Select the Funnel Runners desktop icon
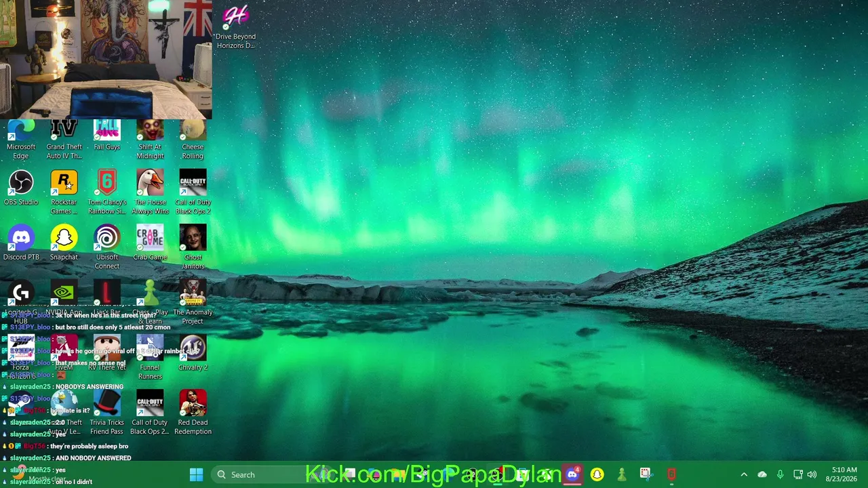The width and height of the screenshot is (868, 488). coord(150,357)
